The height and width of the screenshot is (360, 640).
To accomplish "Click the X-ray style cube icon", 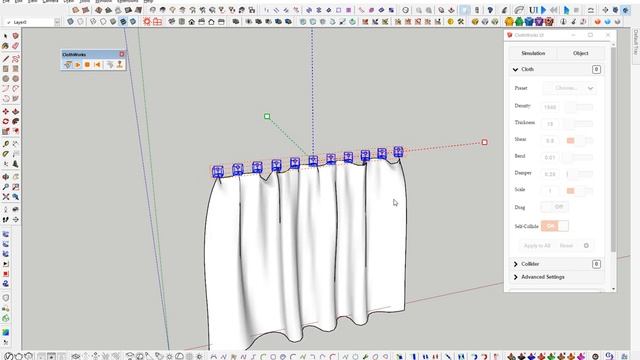I will click(x=70, y=21).
